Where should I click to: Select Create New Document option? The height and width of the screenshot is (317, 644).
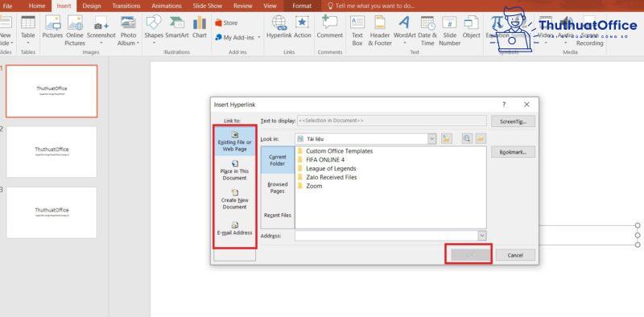[234, 199]
